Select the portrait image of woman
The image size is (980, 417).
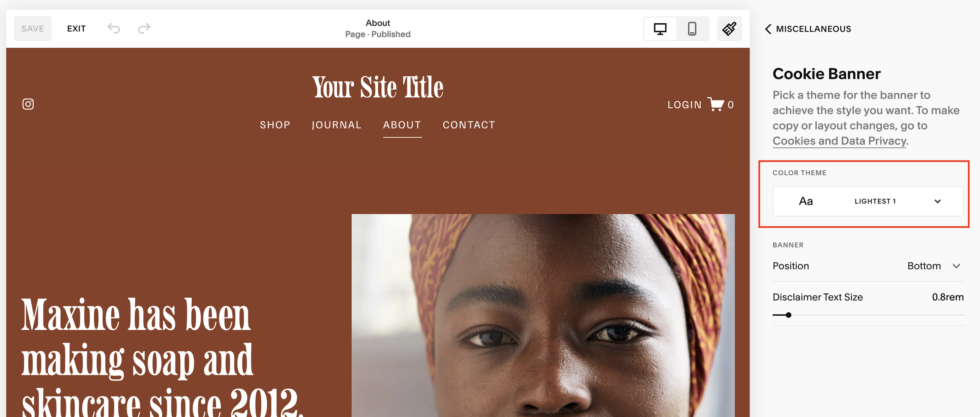[543, 315]
